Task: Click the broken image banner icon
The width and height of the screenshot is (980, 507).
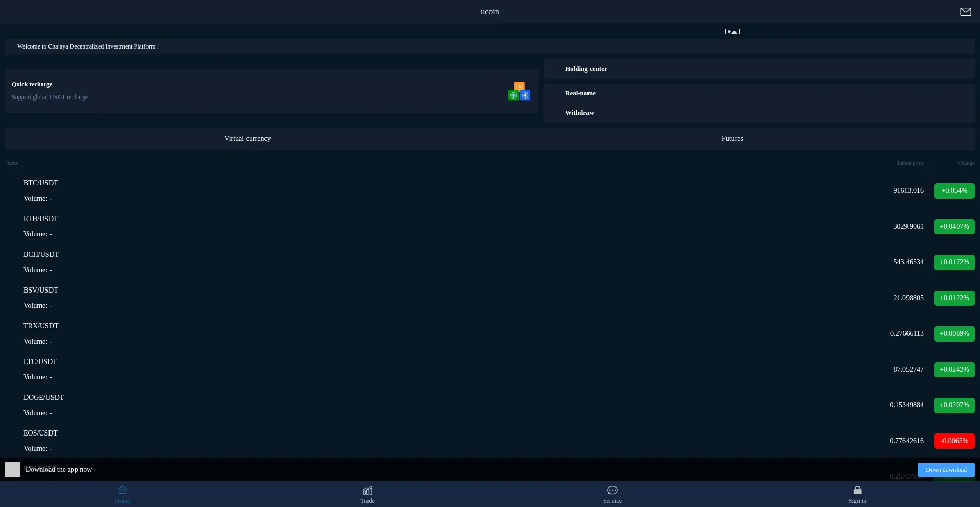Action: 732,31
